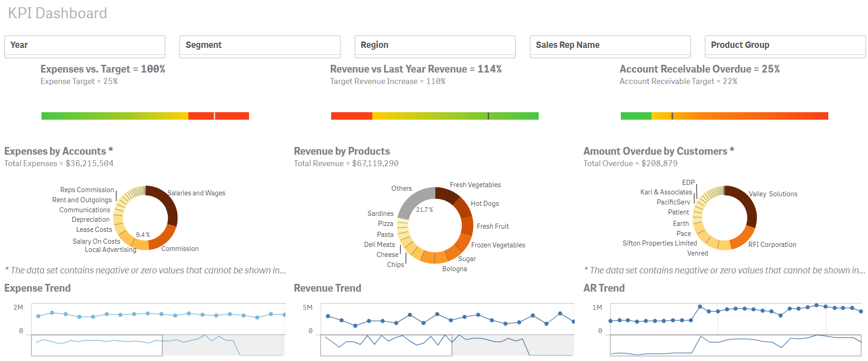Expand the Product Group filter
Image resolution: width=868 pixels, height=361 pixels.
785,45
